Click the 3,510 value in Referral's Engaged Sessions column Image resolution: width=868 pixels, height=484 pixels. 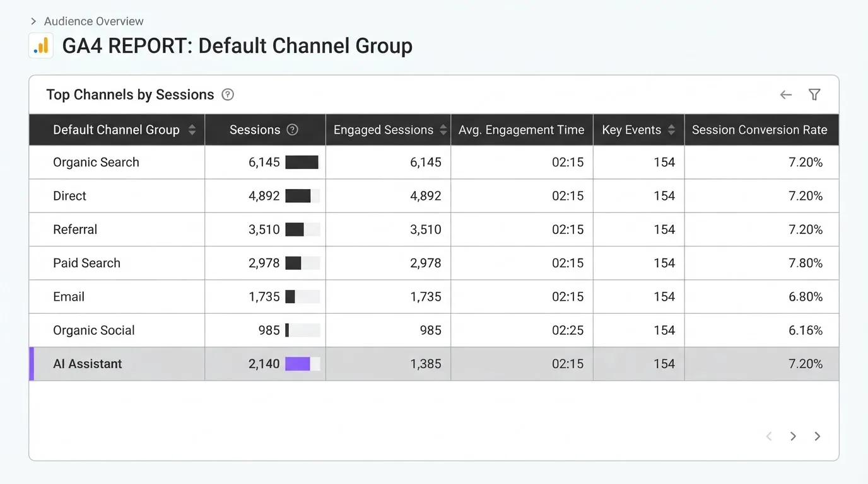pyautogui.click(x=426, y=229)
